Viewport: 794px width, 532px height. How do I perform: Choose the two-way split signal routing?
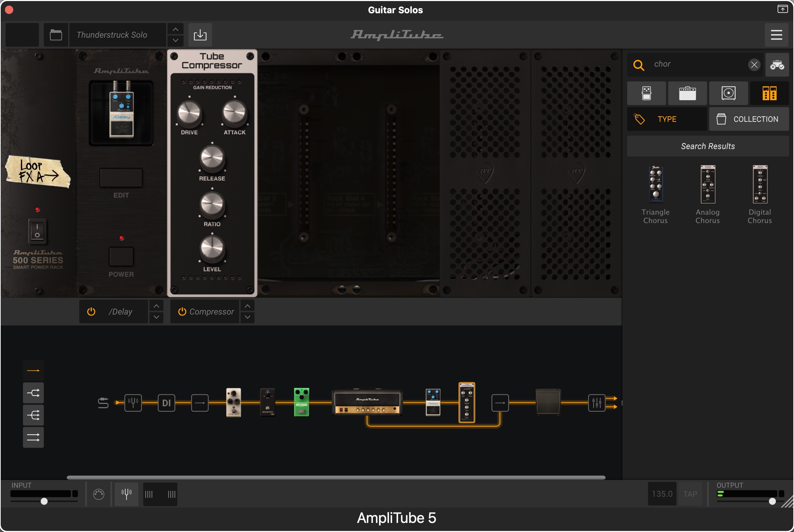point(34,393)
